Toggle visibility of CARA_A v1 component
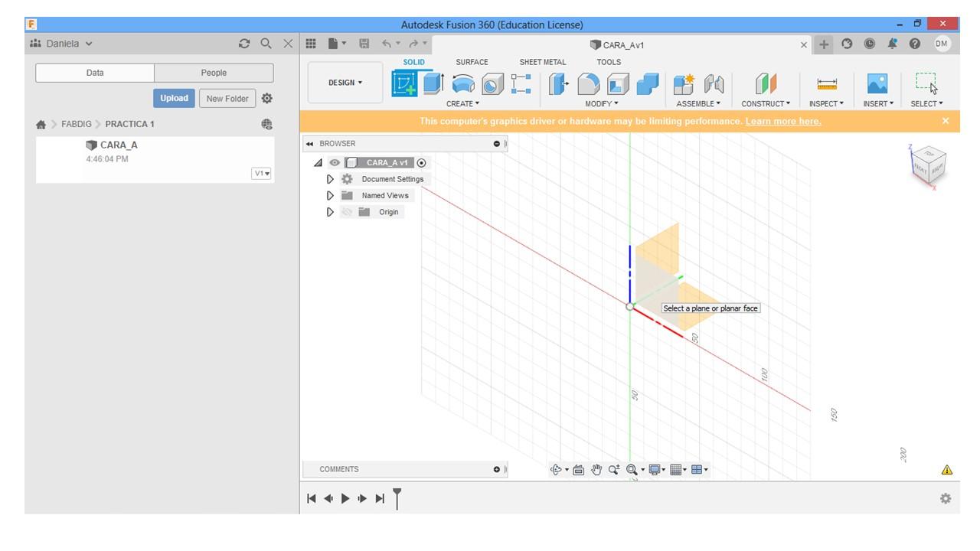Viewport: 980px width, 551px height. tap(334, 162)
